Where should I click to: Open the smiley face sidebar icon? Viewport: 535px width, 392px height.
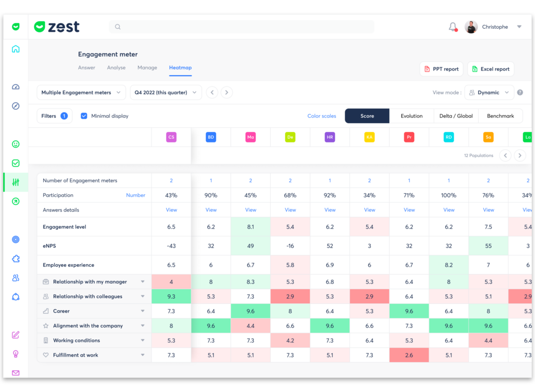click(16, 144)
